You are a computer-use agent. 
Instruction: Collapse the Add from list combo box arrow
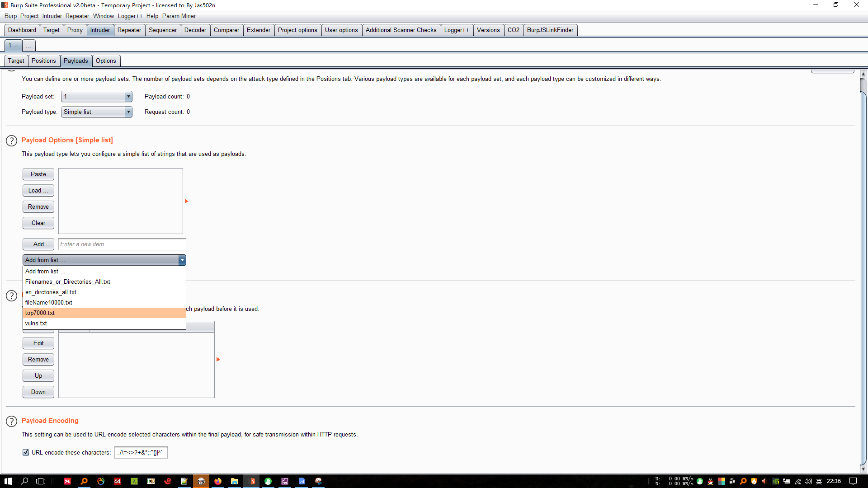[182, 260]
